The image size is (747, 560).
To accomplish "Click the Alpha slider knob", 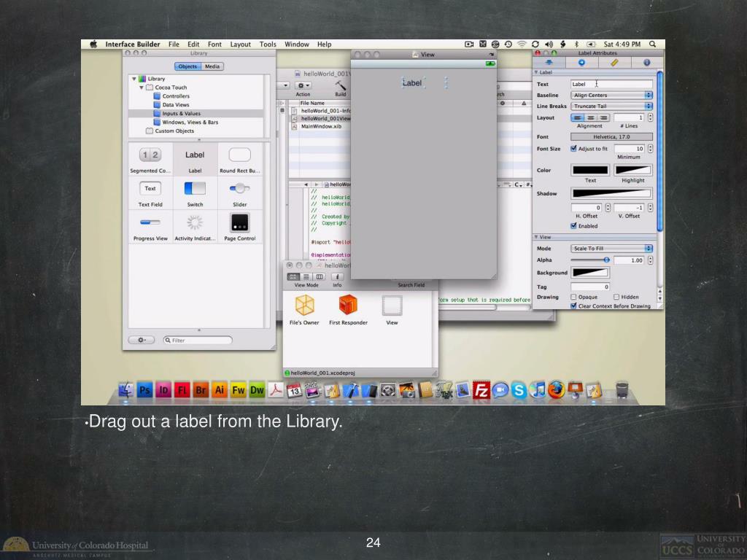I will click(x=606, y=260).
